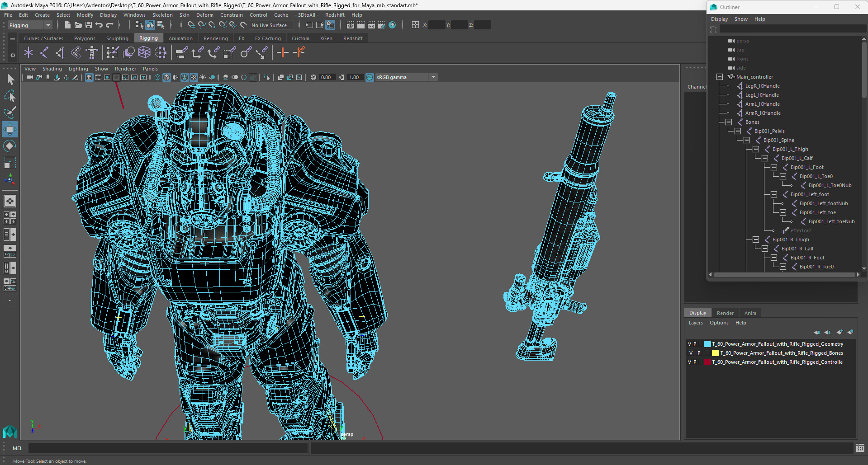This screenshot has width=868, height=465.
Task: Select the Create Locator shelf icon
Action: click(28, 52)
